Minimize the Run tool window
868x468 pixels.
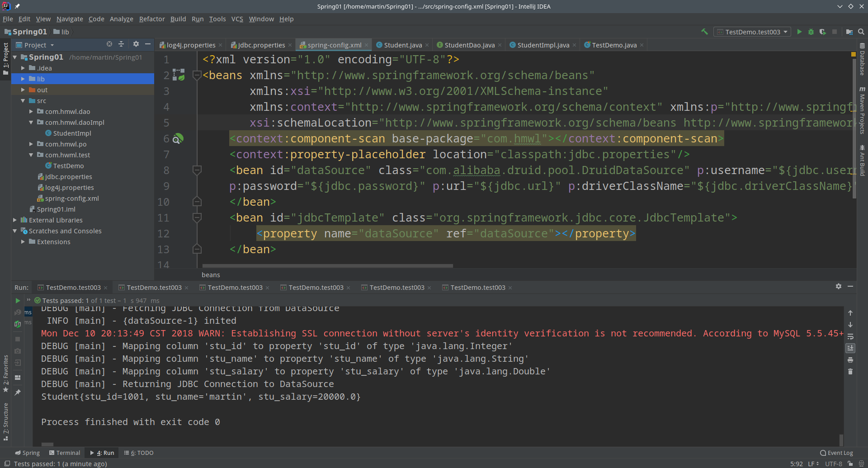pyautogui.click(x=850, y=286)
